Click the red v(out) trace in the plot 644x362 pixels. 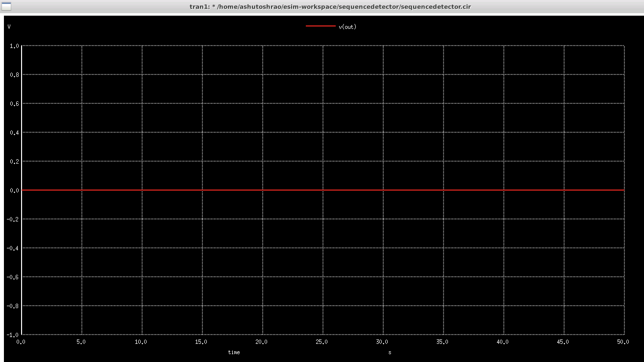click(322, 190)
